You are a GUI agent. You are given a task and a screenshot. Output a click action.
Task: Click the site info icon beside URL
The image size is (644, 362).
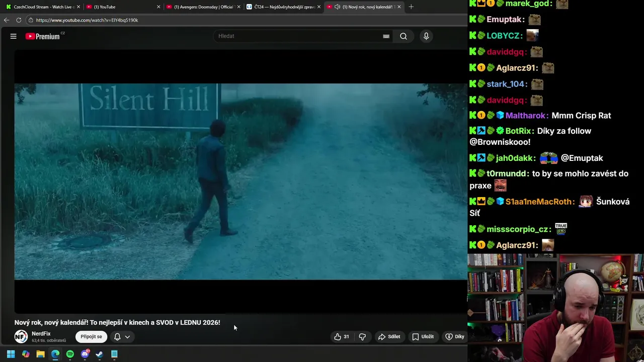[x=31, y=20]
